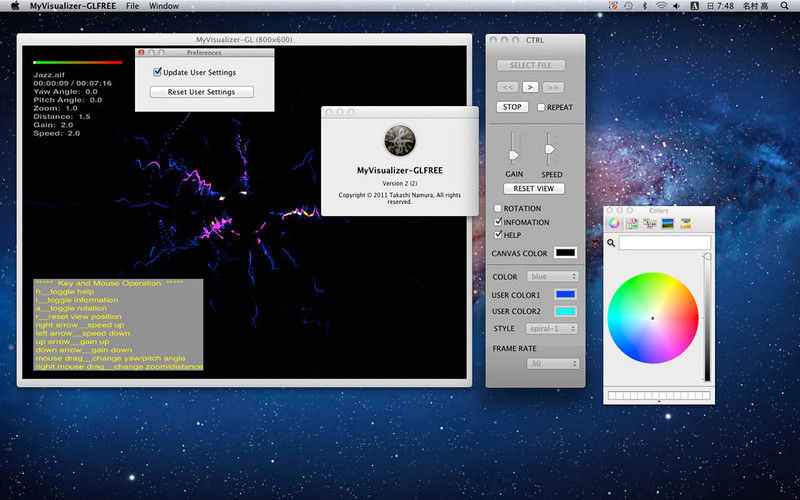Click the date and time 7:48 in menu bar

pos(720,6)
